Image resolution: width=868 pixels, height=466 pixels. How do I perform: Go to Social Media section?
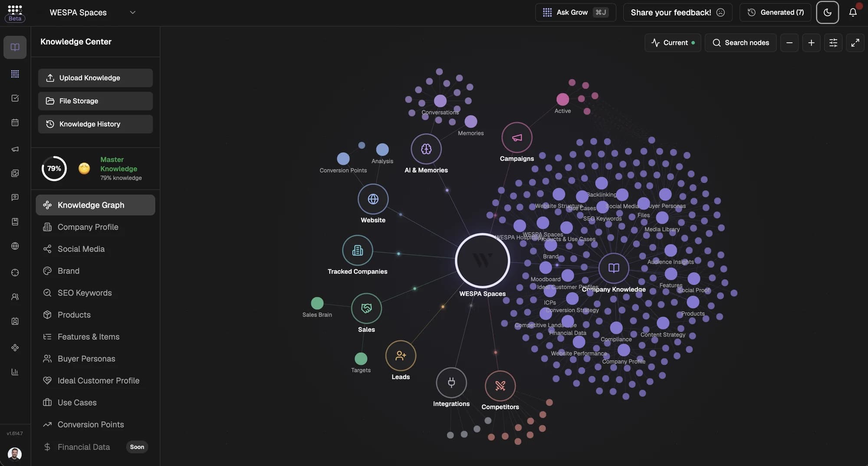coord(95,249)
